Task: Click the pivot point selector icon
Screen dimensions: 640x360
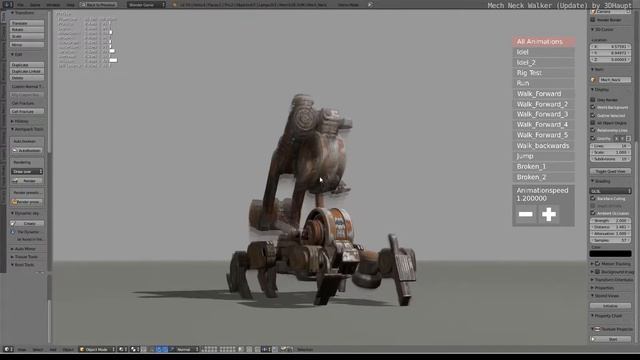Action: click(136, 349)
